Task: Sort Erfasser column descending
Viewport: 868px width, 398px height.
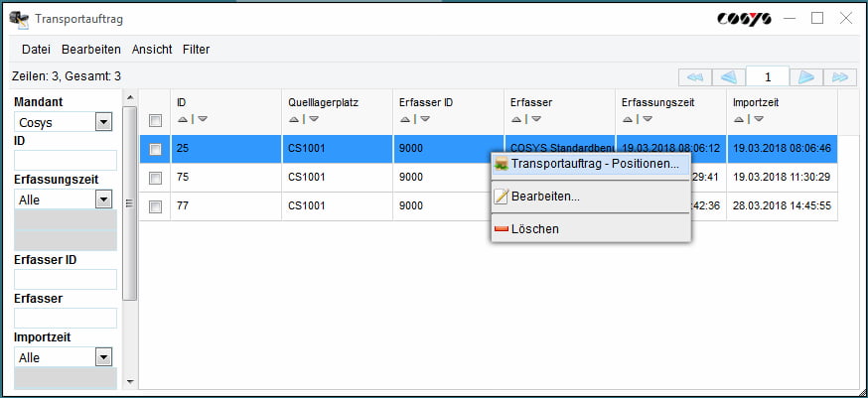Action: click(536, 118)
